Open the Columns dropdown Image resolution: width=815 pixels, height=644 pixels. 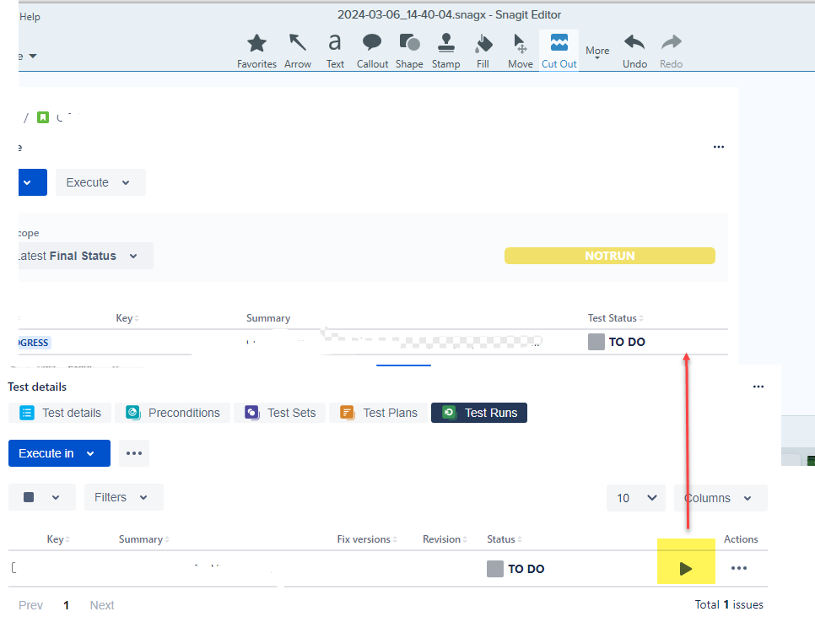pyautogui.click(x=721, y=498)
